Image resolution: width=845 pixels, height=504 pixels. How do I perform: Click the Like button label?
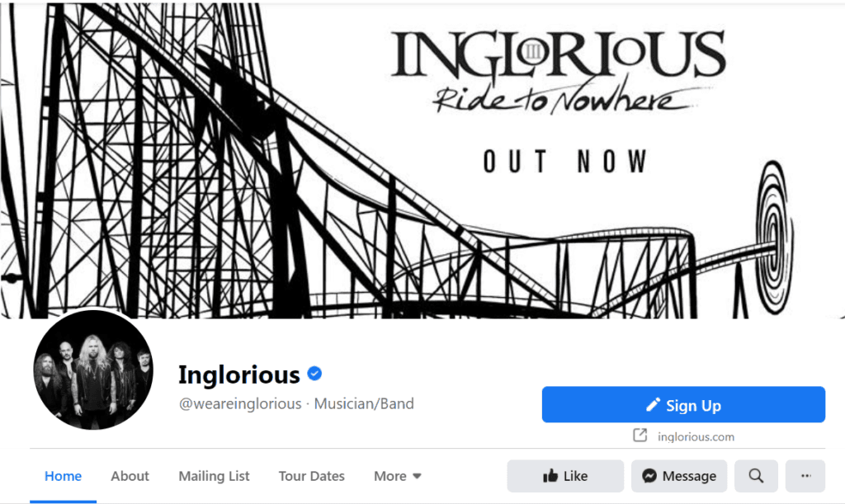575,476
